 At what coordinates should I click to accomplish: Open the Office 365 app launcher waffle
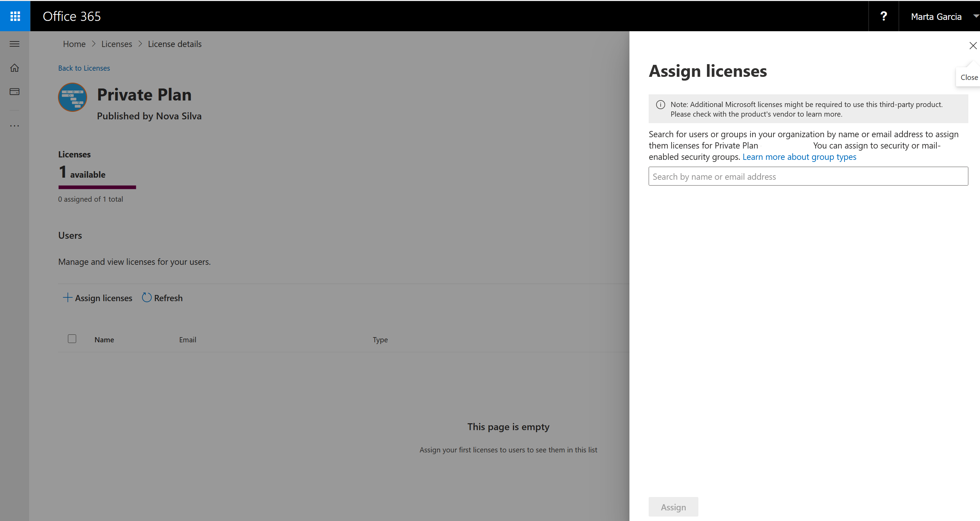pyautogui.click(x=15, y=16)
